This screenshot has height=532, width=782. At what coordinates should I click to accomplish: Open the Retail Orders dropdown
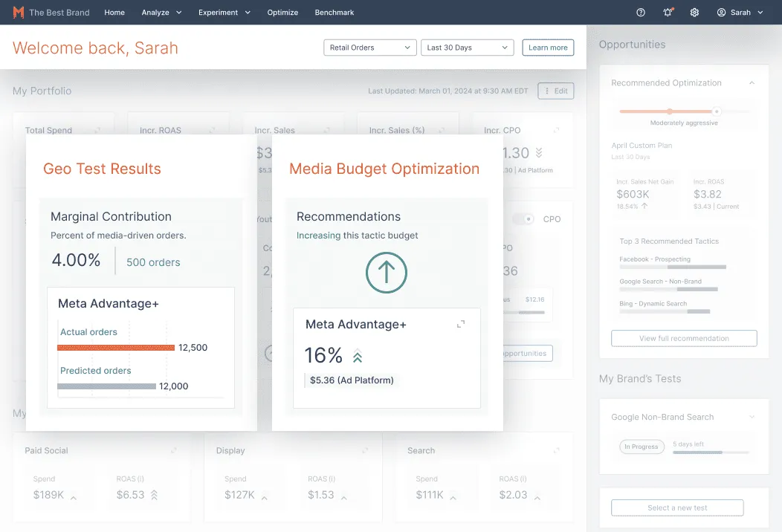coord(369,47)
